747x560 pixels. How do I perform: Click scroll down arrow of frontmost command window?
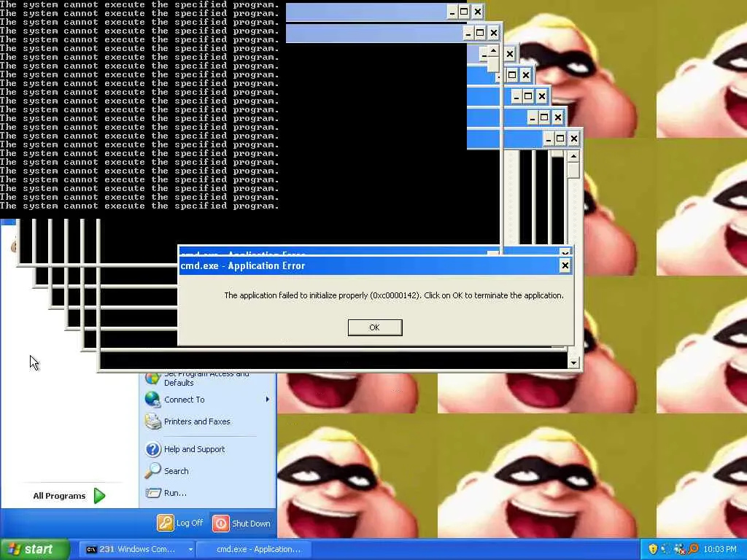click(573, 363)
